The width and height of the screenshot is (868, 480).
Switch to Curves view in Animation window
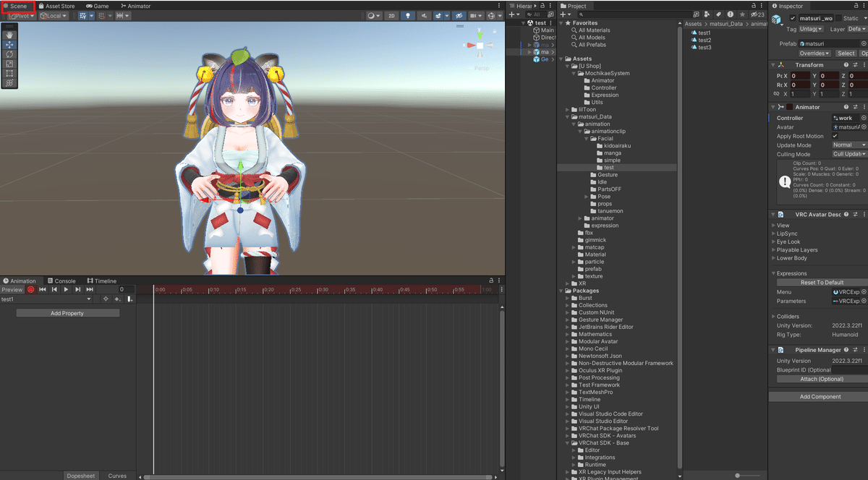[117, 476]
